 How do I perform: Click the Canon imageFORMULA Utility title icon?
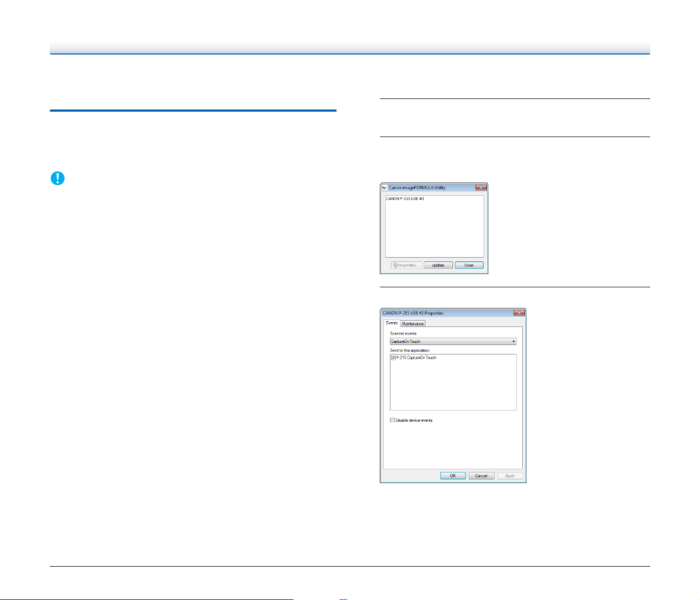[385, 187]
